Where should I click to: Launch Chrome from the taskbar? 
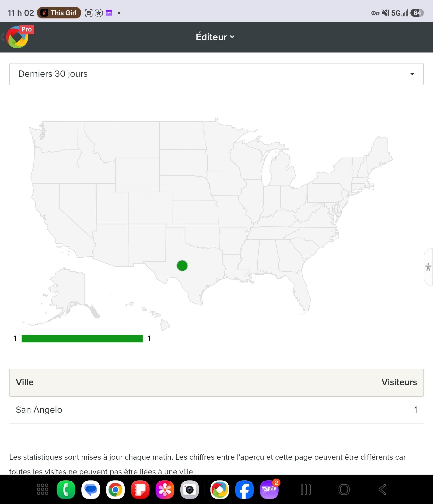tap(115, 489)
